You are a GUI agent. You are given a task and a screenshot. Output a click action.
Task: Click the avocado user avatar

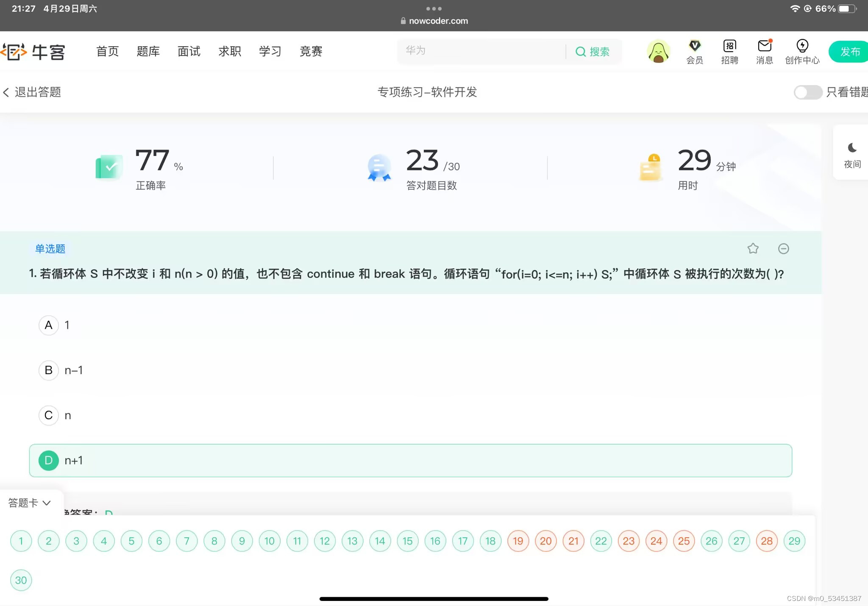pos(658,52)
